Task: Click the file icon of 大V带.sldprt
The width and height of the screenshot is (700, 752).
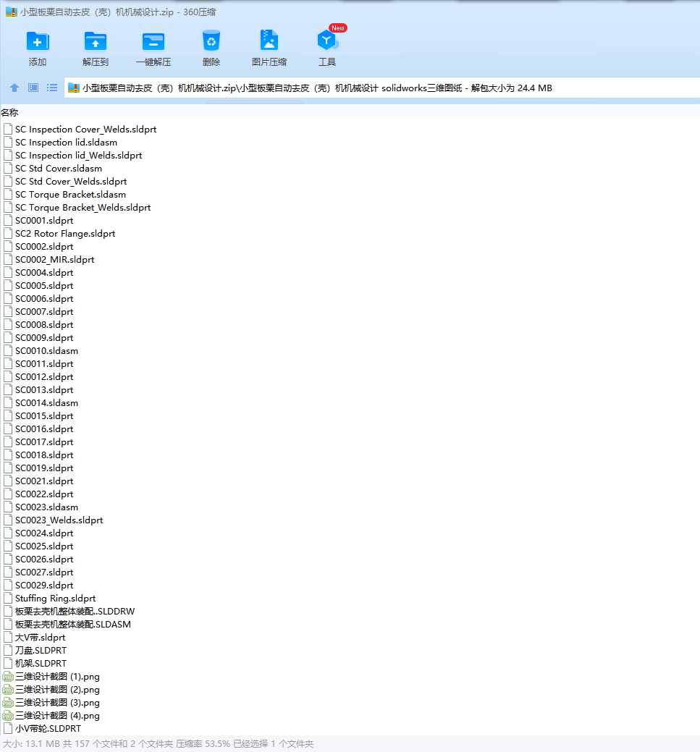Action: pos(8,638)
